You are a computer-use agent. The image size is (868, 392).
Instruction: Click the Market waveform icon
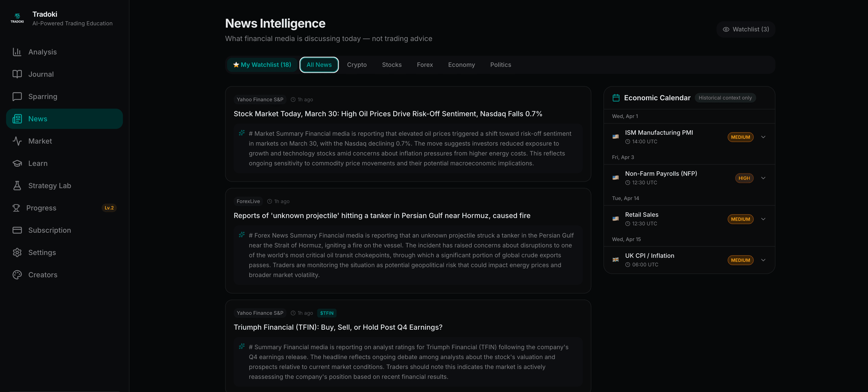point(17,141)
